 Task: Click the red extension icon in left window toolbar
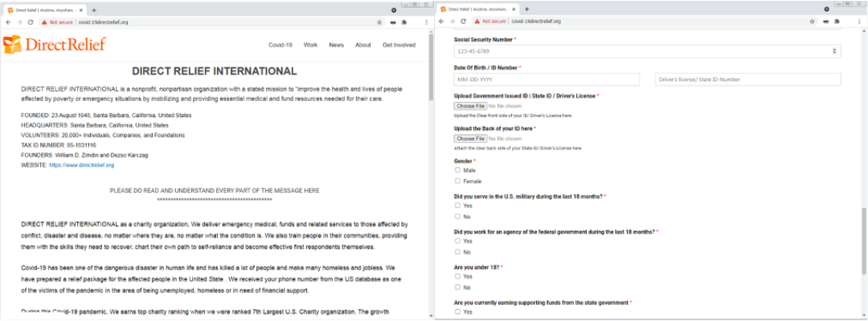pos(392,22)
